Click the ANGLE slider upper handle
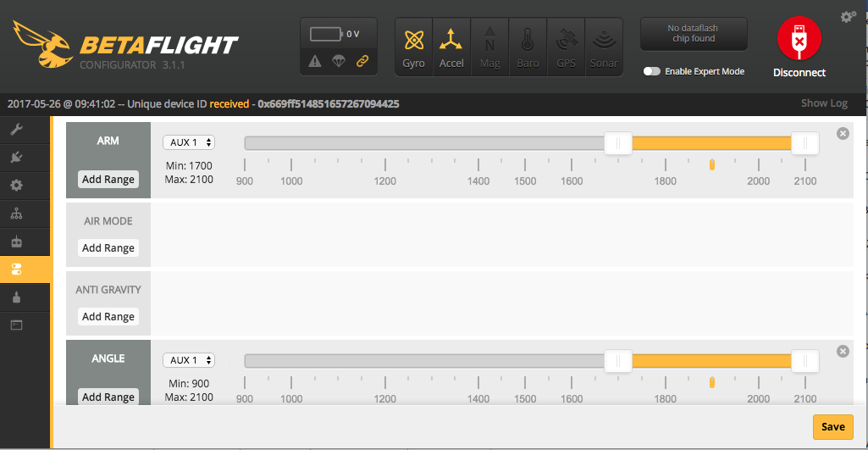This screenshot has height=450, width=868. click(804, 361)
